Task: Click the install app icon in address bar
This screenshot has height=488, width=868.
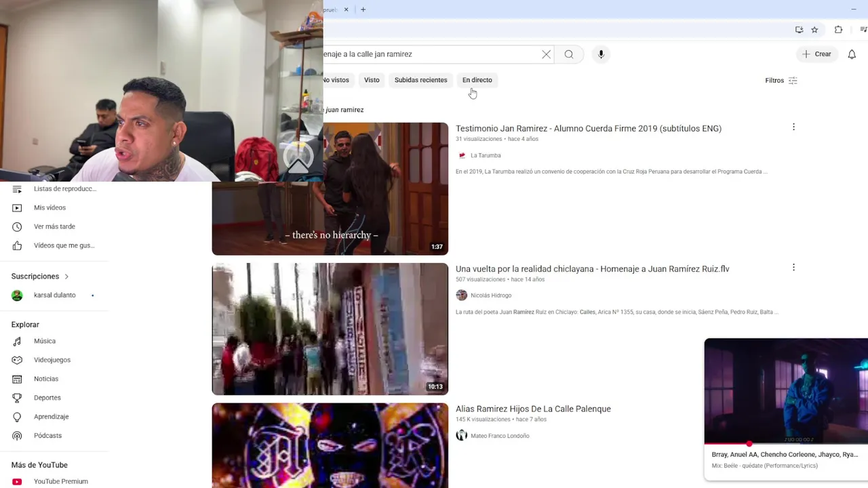Action: (x=799, y=30)
